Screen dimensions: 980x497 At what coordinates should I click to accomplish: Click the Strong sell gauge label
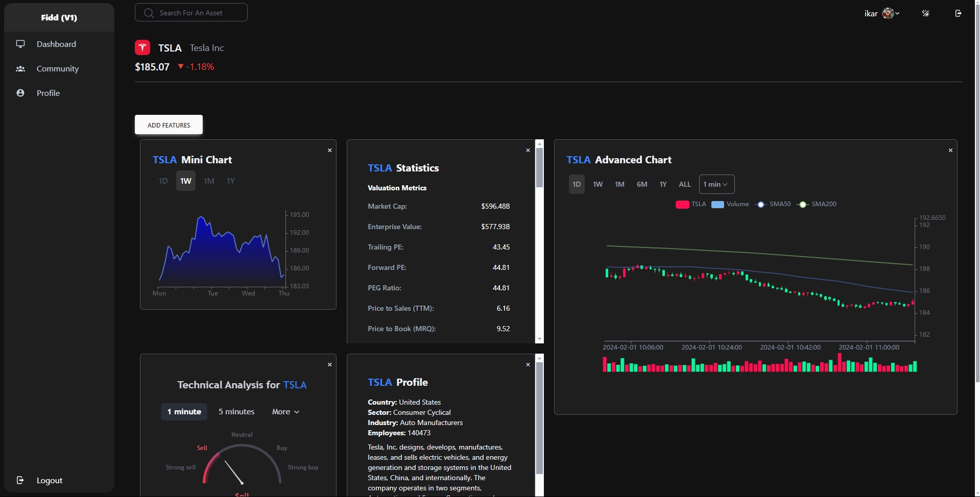click(x=180, y=467)
